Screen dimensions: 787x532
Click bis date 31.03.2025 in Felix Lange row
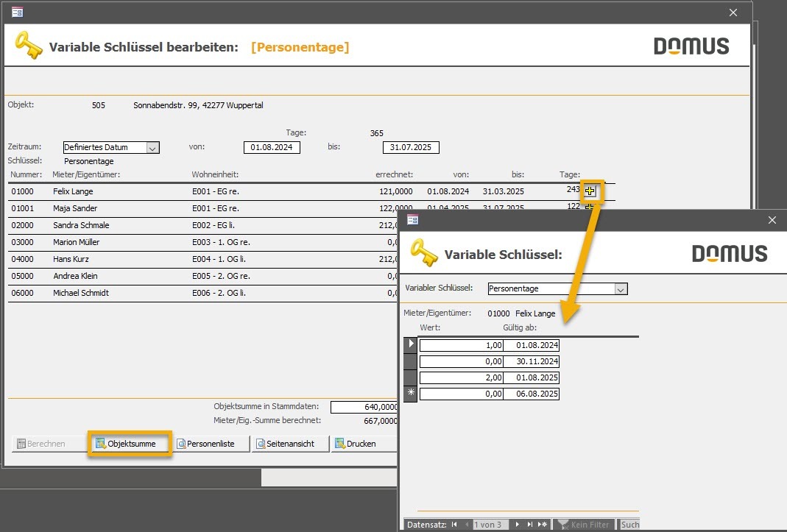[x=504, y=191]
